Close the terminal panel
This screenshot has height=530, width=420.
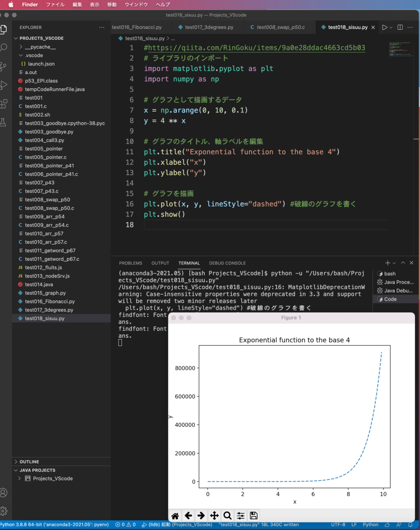(412, 263)
